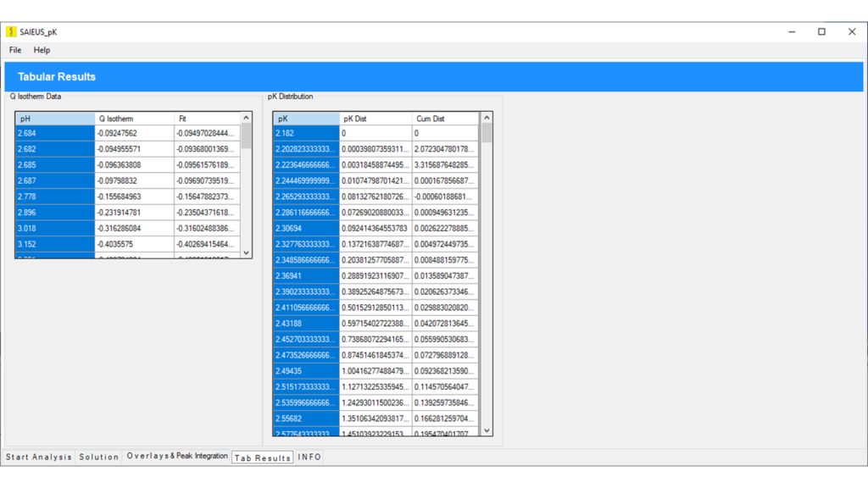The width and height of the screenshot is (868, 488).
Task: Open Overlays & Peak Integration tab
Action: [177, 456]
